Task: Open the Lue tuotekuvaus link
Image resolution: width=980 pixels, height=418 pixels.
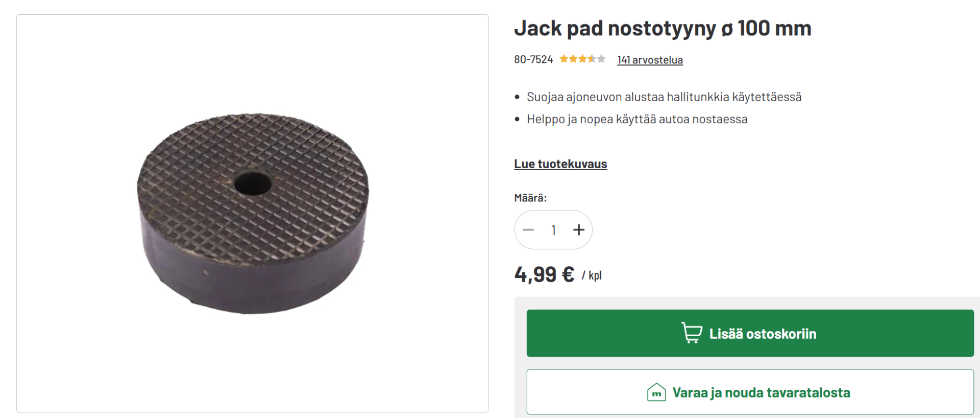Action: [x=560, y=164]
